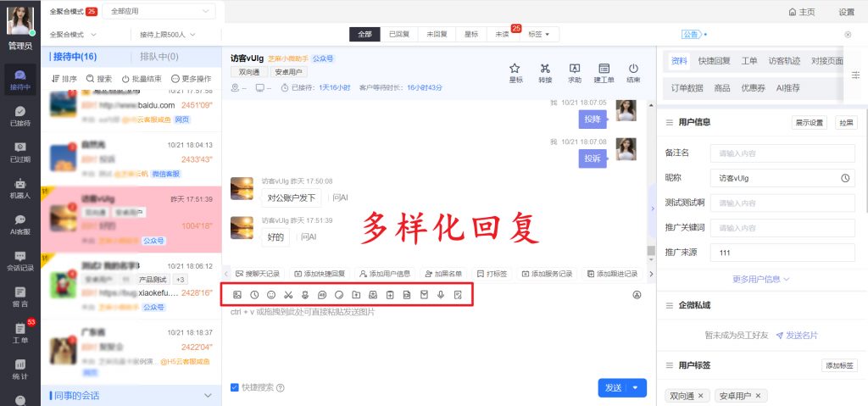Click the image upload icon in reply toolbar

coord(237,295)
